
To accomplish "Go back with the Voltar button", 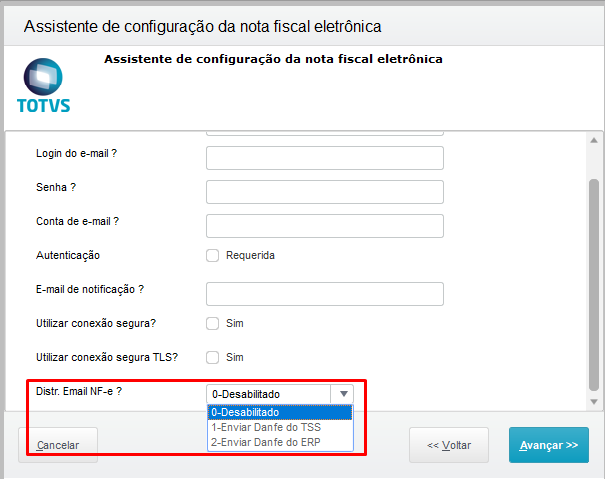I will pyautogui.click(x=449, y=445).
